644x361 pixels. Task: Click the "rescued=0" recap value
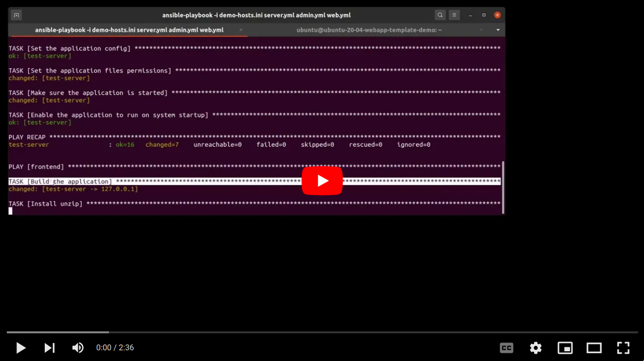tap(366, 145)
